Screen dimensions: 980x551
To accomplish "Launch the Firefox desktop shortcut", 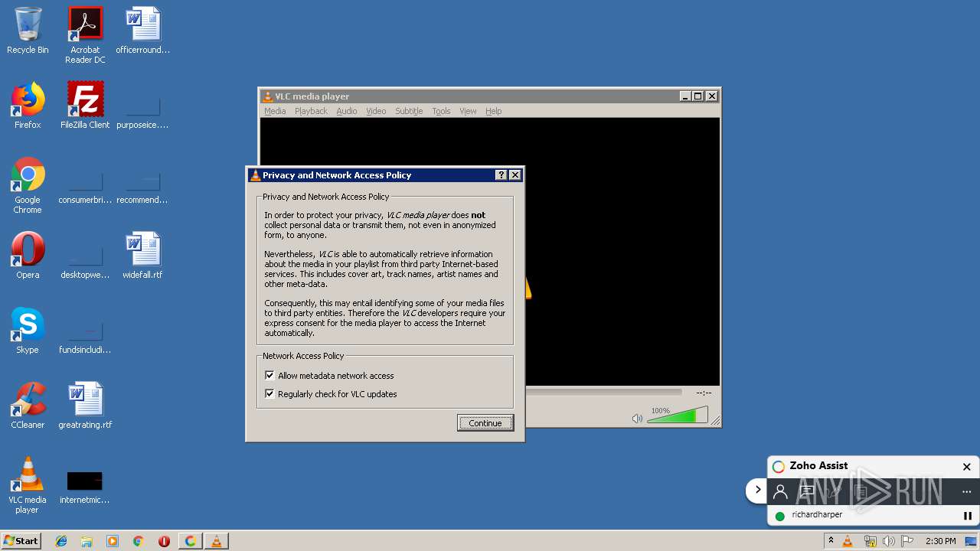I will pyautogui.click(x=28, y=106).
